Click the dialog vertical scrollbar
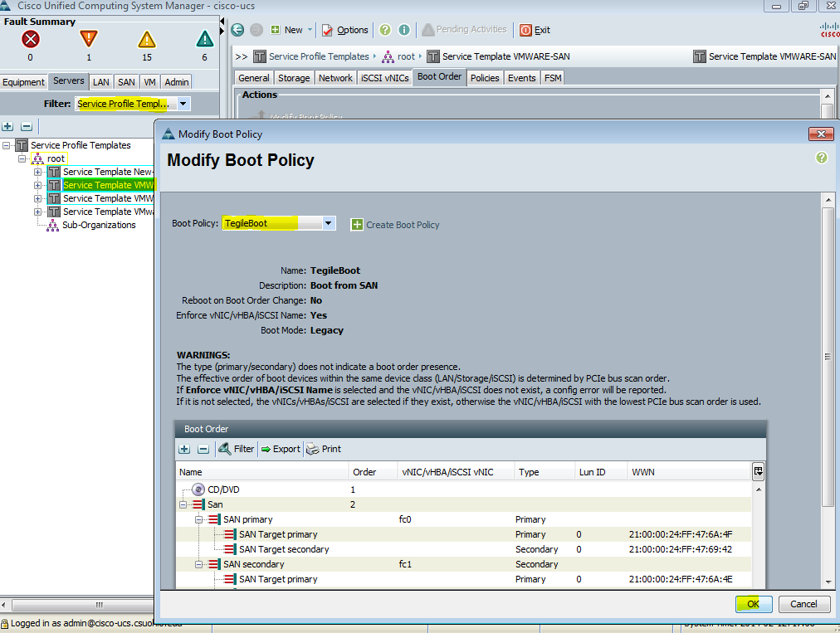The width and height of the screenshot is (840, 633). (x=828, y=357)
